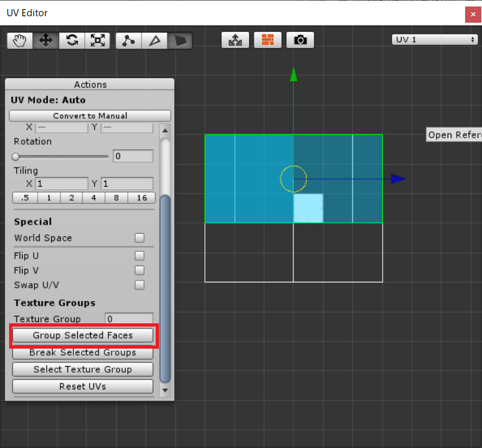This screenshot has width=482, height=448.
Task: Select the Rotate tool
Action: tap(71, 41)
